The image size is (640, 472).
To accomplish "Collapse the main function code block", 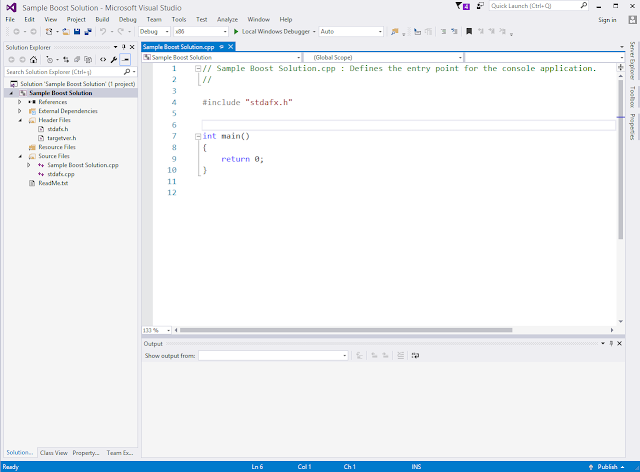I will click(198, 136).
